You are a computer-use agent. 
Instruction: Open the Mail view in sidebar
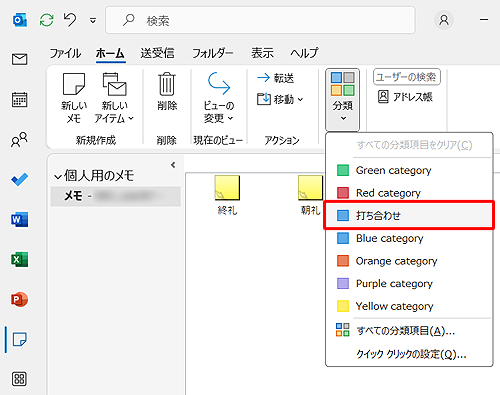(20, 59)
